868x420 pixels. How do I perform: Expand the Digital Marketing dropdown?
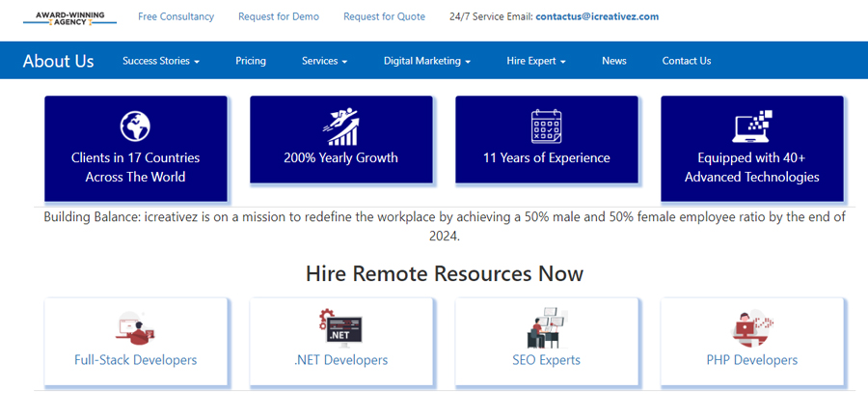click(427, 61)
